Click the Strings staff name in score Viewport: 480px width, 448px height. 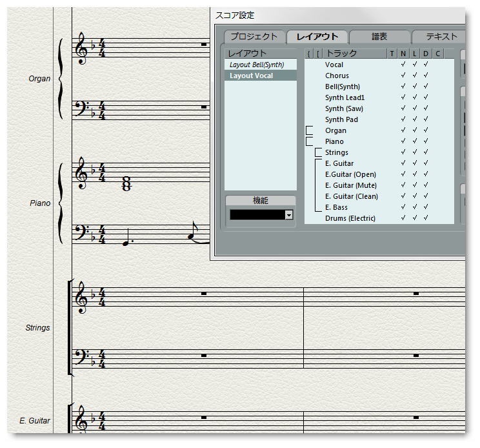pos(37,328)
